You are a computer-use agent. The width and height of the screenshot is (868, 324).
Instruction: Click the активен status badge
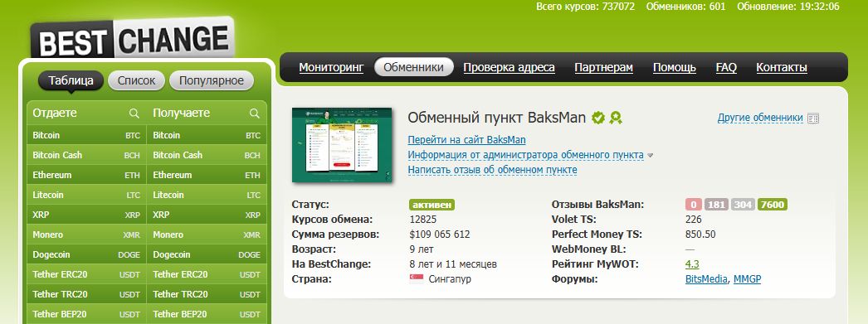(432, 205)
